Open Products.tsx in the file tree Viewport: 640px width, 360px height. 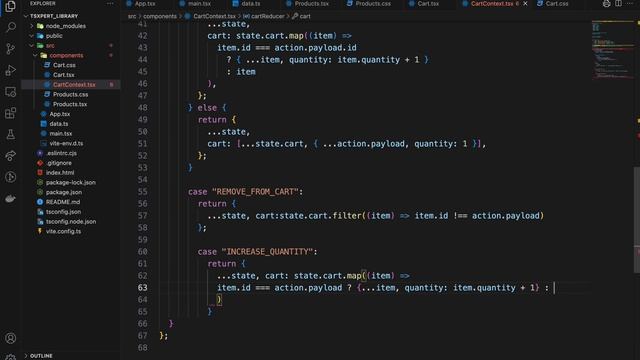[70, 104]
